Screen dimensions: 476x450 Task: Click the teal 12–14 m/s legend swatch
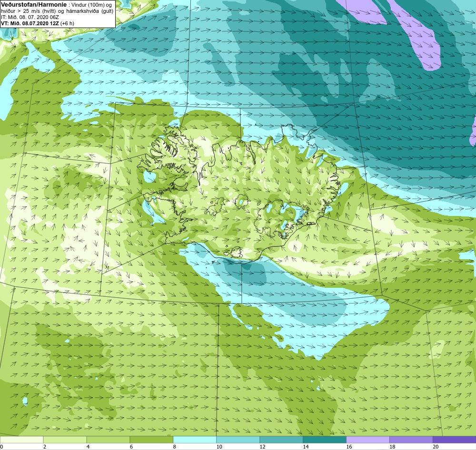tap(281, 440)
